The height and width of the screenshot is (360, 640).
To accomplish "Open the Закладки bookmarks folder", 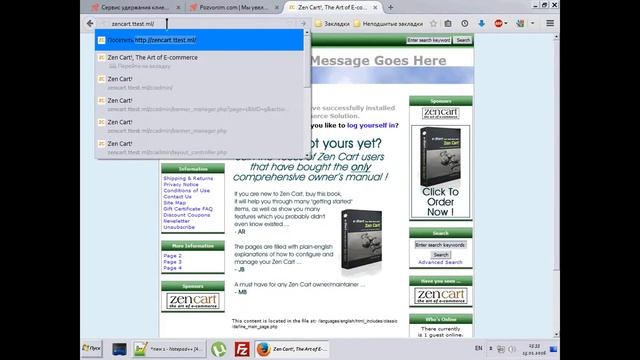I will pos(332,24).
